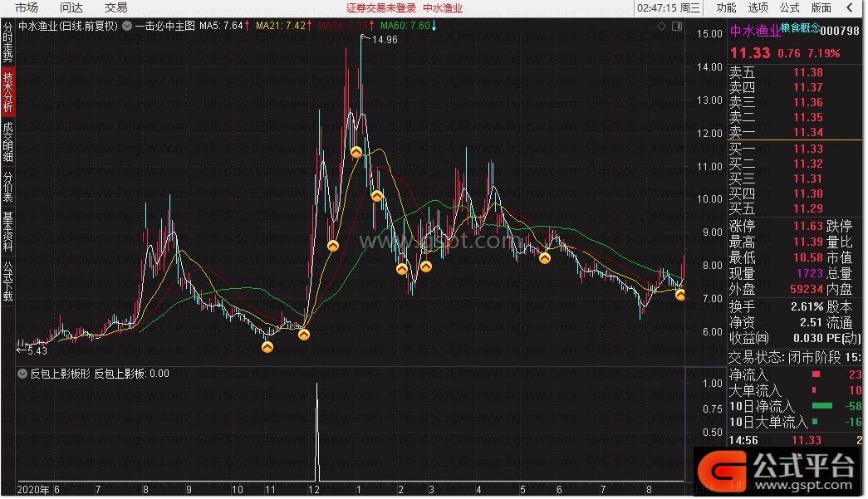Click the 2020年 date axis label

tap(33, 490)
